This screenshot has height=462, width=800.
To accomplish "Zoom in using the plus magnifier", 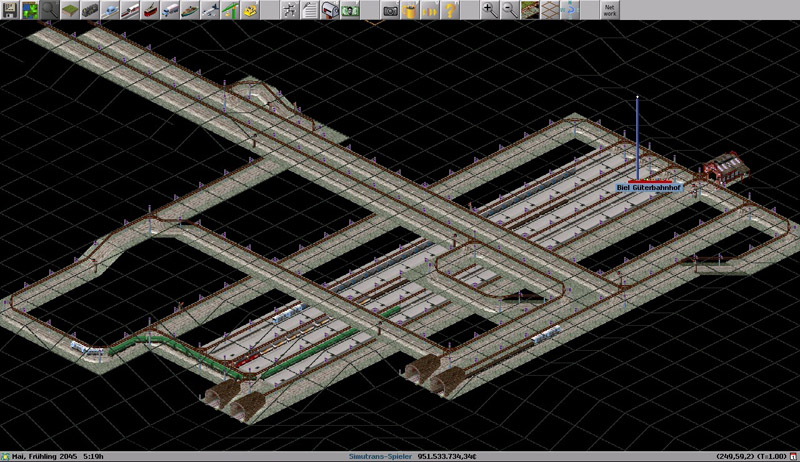I will (489, 10).
